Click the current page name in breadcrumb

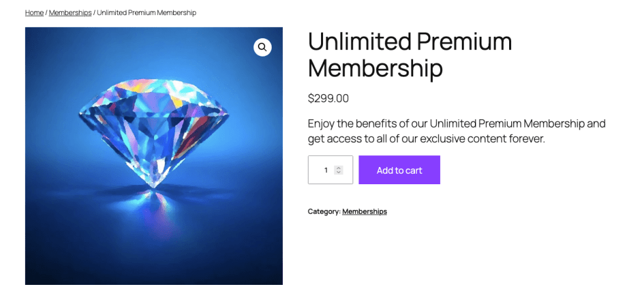click(147, 13)
